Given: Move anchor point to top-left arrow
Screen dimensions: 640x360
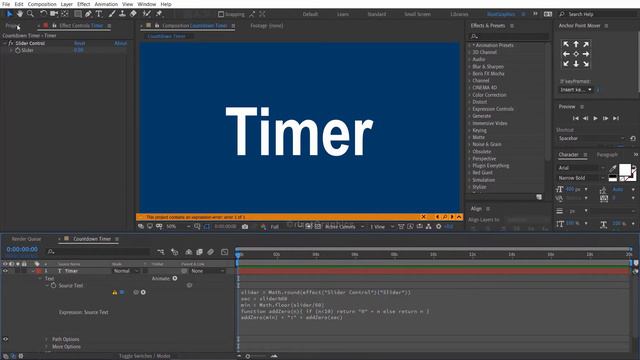Looking at the screenshot, I should pyautogui.click(x=566, y=44).
